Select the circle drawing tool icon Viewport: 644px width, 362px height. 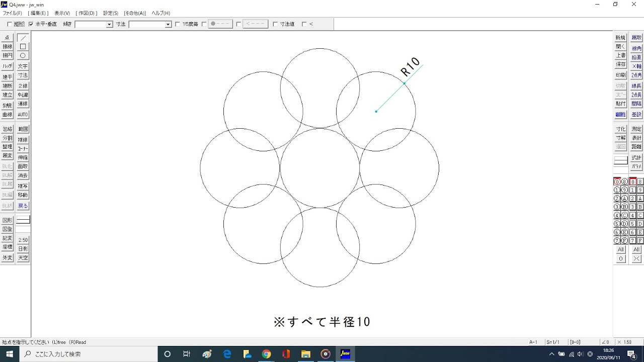click(23, 56)
